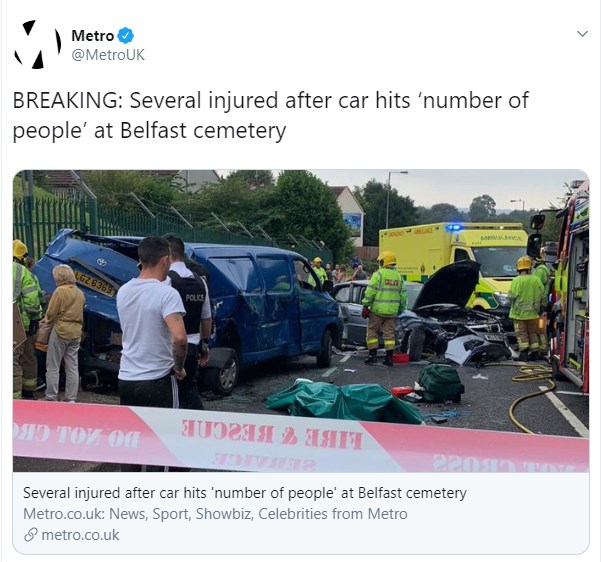Image resolution: width=601 pixels, height=562 pixels.
Task: Click the chain link icon beside metro.co.uk
Action: 31,535
